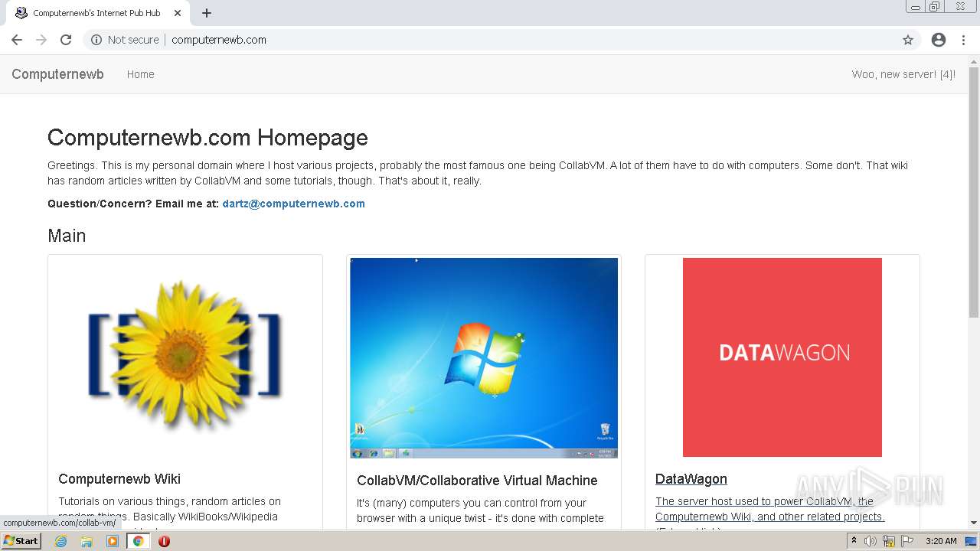
Task: Open the media player taskbar icon
Action: (113, 541)
